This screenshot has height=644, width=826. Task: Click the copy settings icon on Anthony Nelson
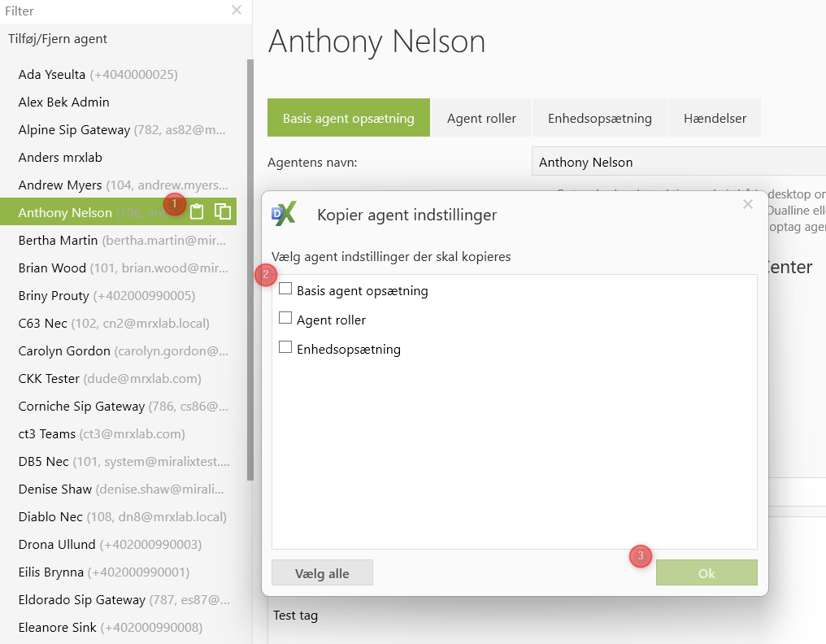tap(223, 212)
